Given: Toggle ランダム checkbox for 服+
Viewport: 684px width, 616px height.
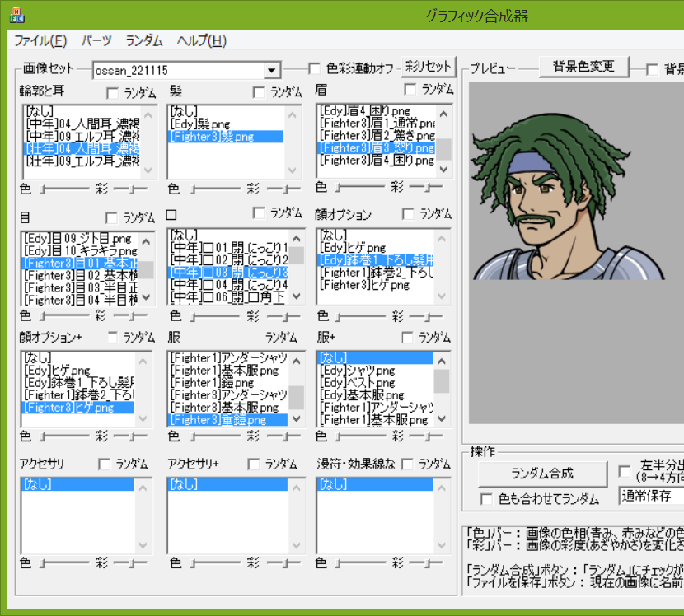Looking at the screenshot, I should click(407, 338).
